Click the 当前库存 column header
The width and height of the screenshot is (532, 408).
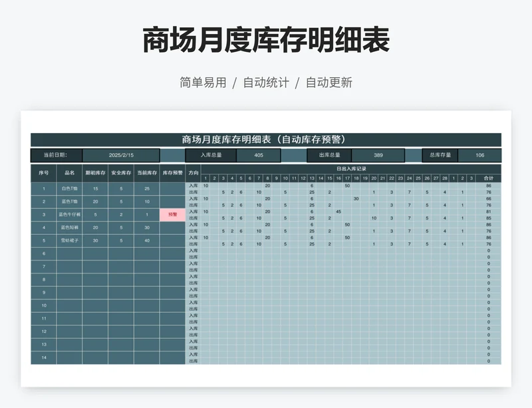[x=147, y=173]
